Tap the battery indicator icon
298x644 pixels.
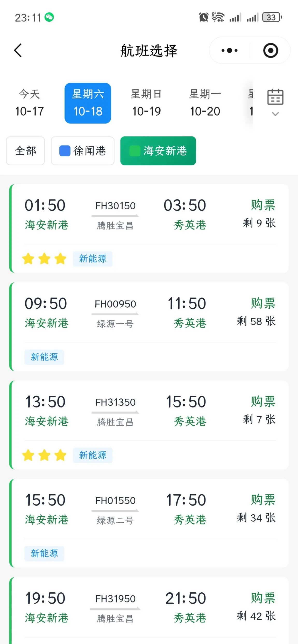[x=272, y=17]
